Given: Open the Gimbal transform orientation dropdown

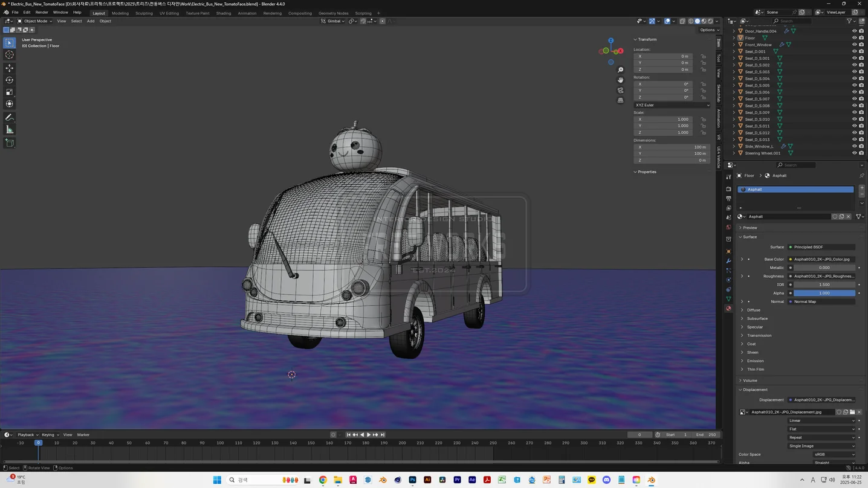Looking at the screenshot, I should point(332,21).
